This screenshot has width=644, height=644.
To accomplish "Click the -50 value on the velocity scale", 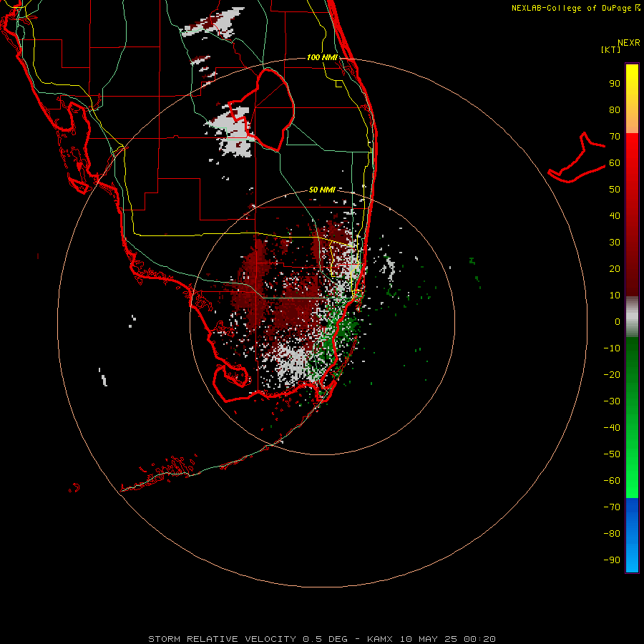I will [x=612, y=454].
